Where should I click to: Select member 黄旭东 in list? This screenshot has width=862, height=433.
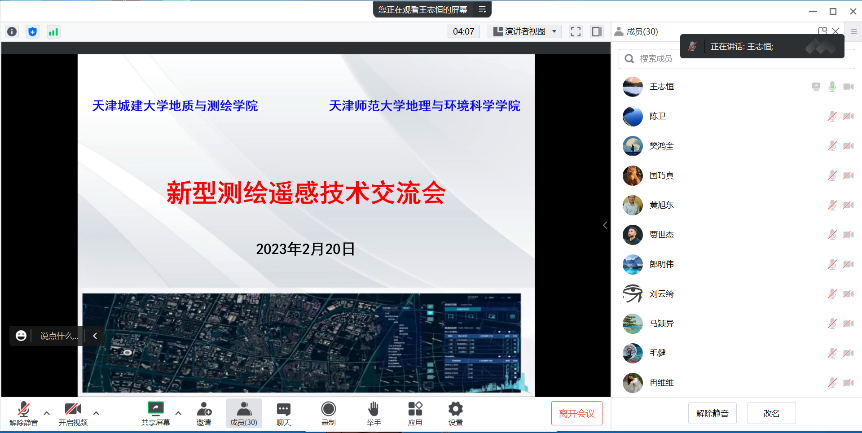tap(737, 205)
